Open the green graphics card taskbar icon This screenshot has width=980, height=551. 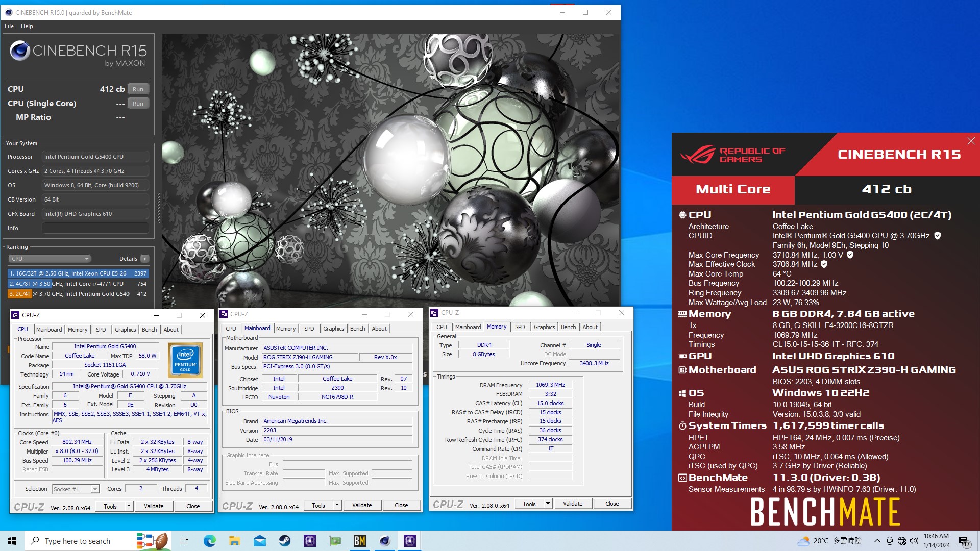335,541
